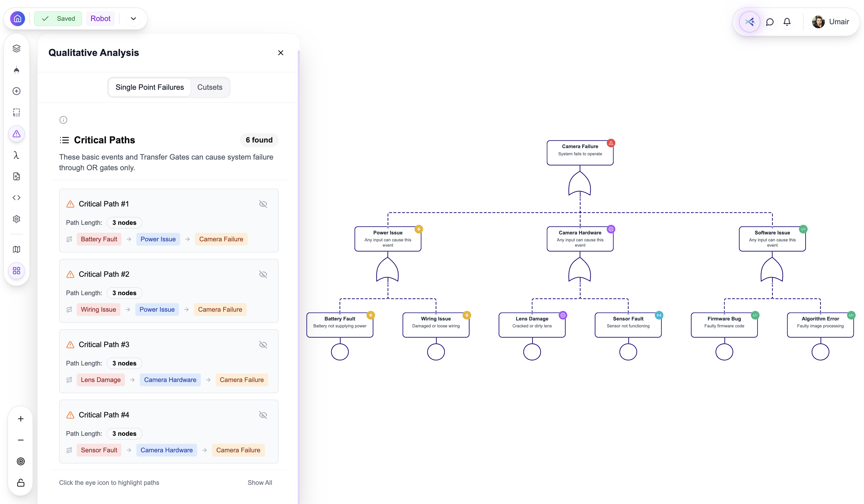The image size is (864, 504).
Task: Toggle highlight for Critical Path #1
Action: point(263,204)
